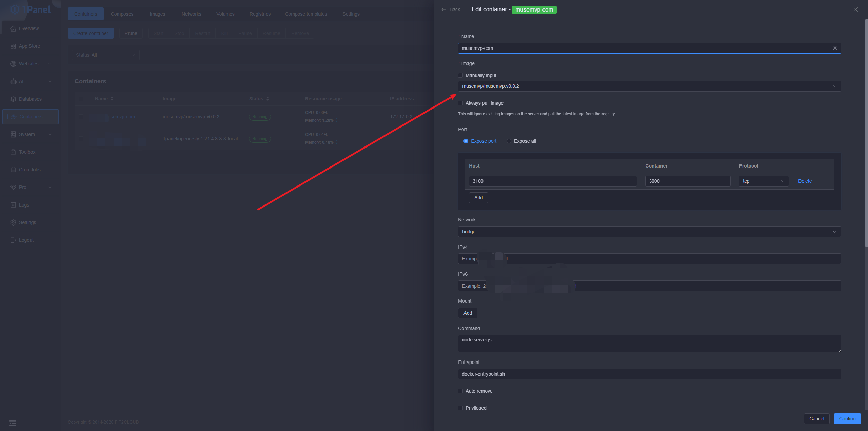Viewport: 868px width, 431px height.
Task: Select the Expose all radio button
Action: coord(509,141)
